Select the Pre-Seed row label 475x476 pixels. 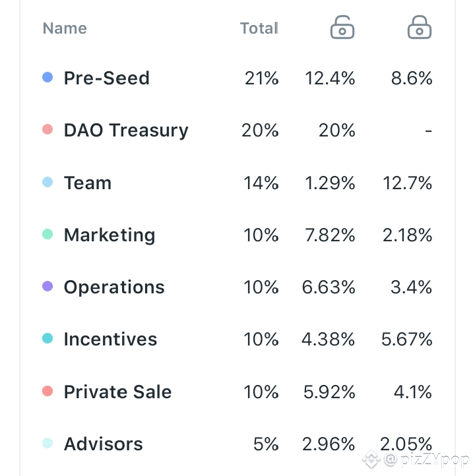click(106, 78)
